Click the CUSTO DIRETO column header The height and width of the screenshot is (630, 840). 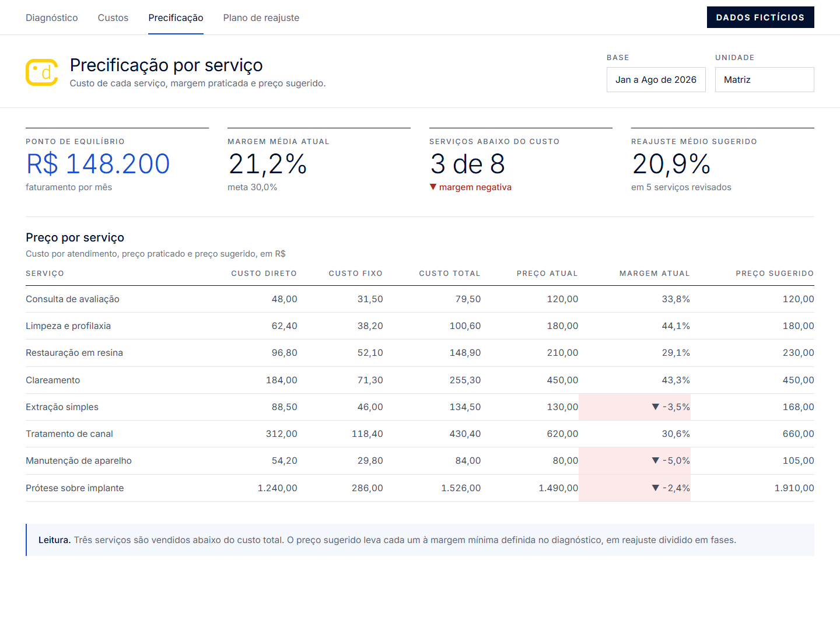pos(264,274)
